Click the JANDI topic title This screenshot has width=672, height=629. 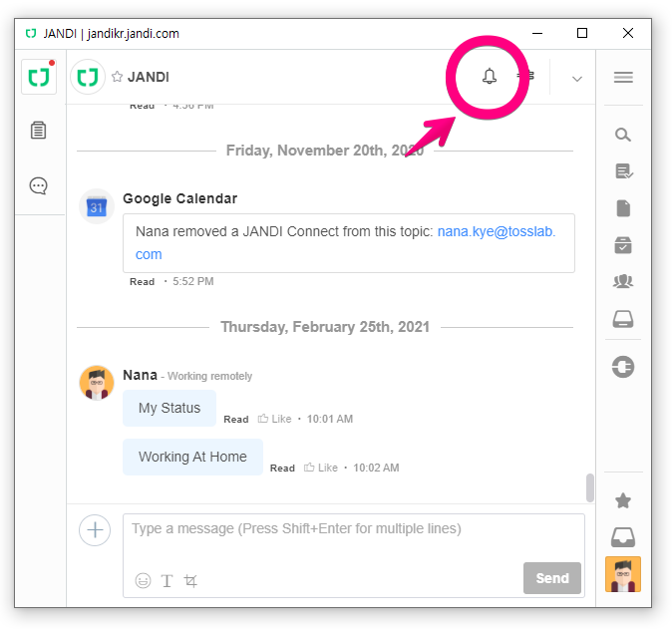[x=149, y=77]
